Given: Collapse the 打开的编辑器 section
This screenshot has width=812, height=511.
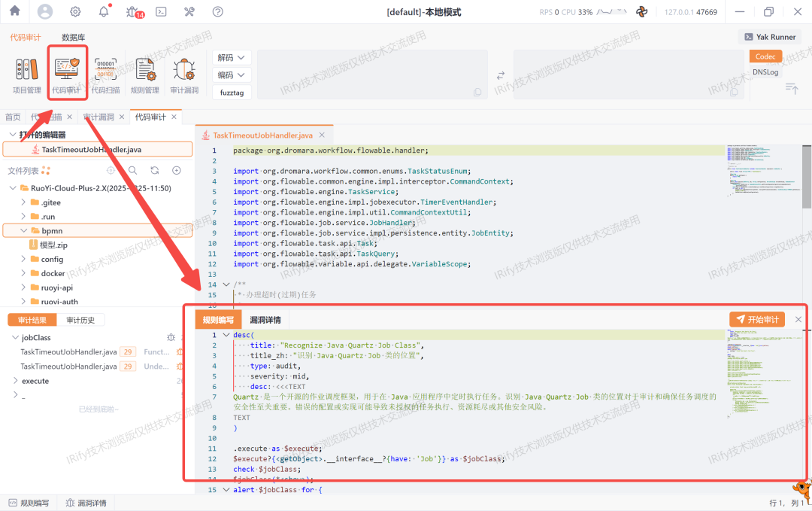Looking at the screenshot, I should (13, 135).
